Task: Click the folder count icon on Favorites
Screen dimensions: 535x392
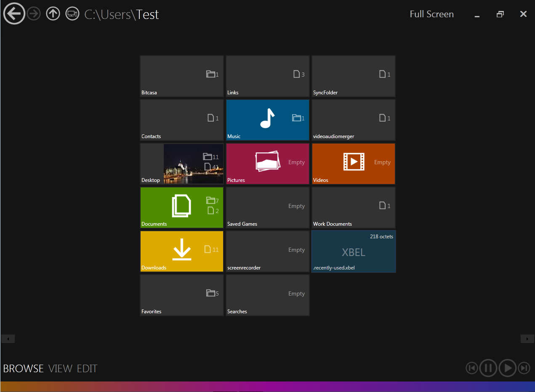Action: click(210, 293)
